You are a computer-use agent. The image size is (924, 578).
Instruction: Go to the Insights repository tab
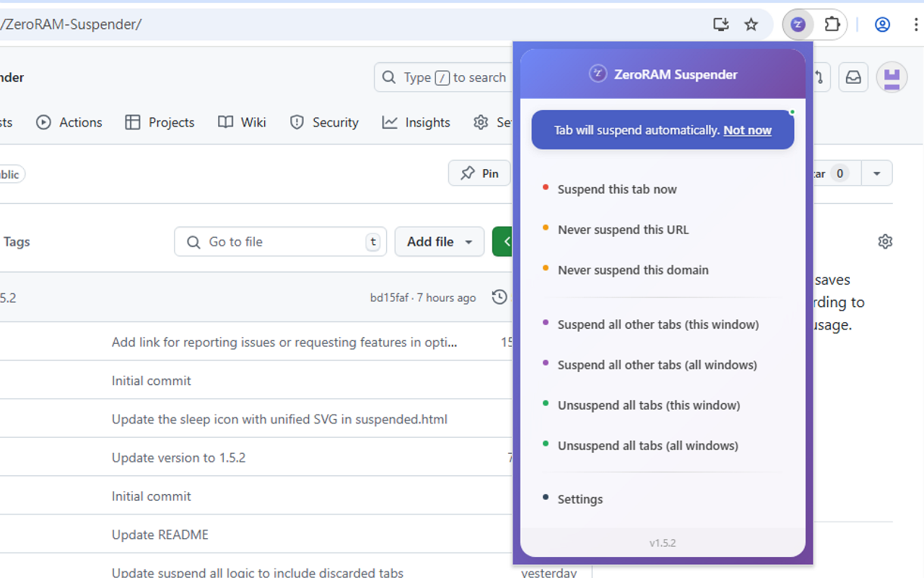[416, 123]
